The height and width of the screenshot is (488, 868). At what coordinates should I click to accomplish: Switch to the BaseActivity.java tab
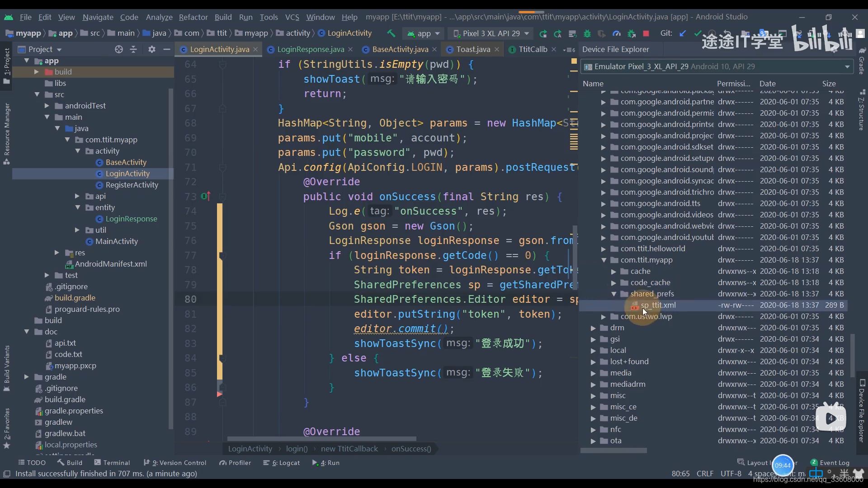pyautogui.click(x=400, y=49)
